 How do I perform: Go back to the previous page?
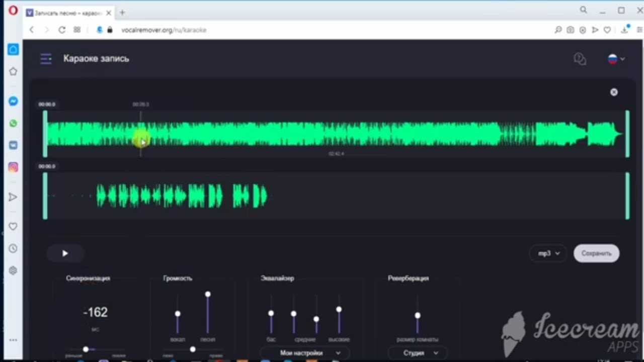click(x=32, y=30)
